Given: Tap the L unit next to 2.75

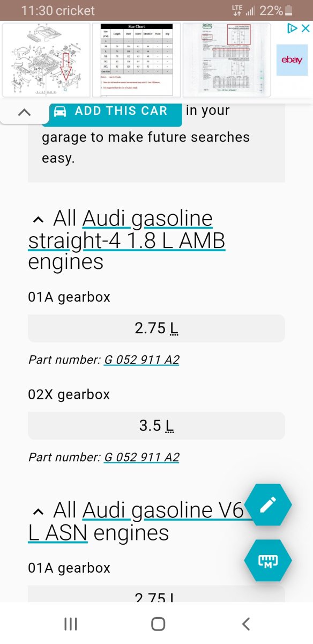Looking at the screenshot, I should tap(173, 328).
